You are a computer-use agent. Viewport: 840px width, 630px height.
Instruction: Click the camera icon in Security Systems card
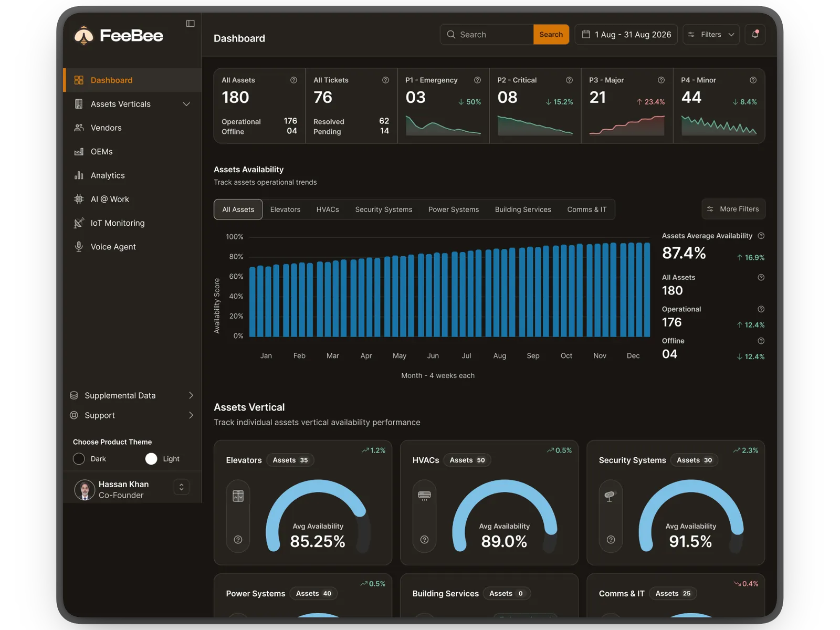[x=610, y=496]
